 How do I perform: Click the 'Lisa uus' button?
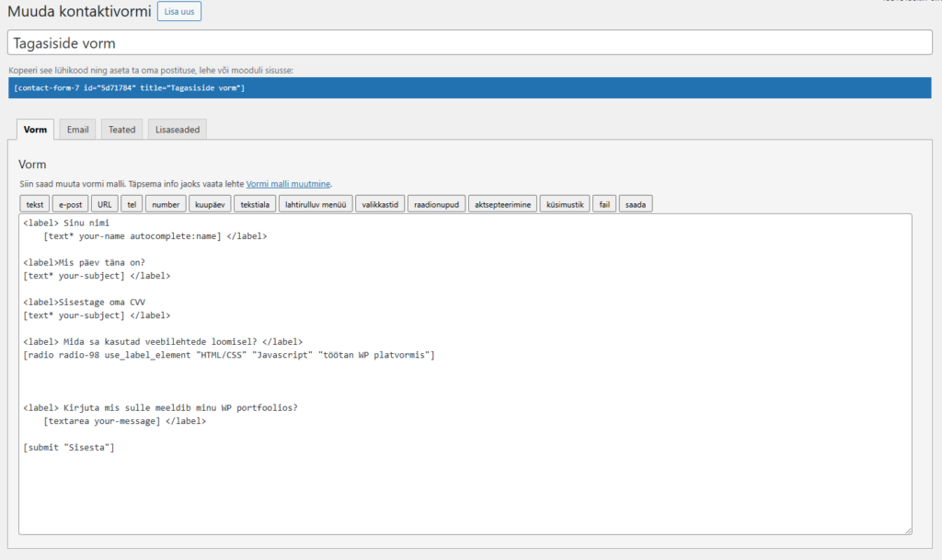coord(178,12)
